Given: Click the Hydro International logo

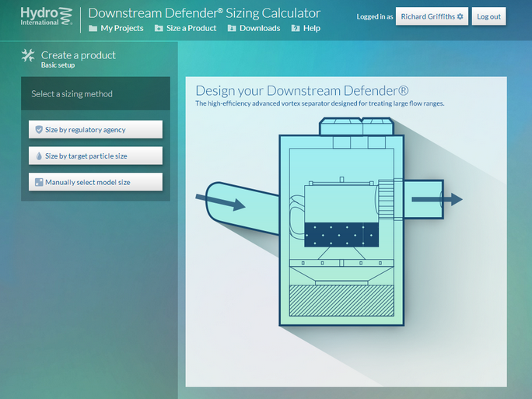Looking at the screenshot, I should (47, 16).
